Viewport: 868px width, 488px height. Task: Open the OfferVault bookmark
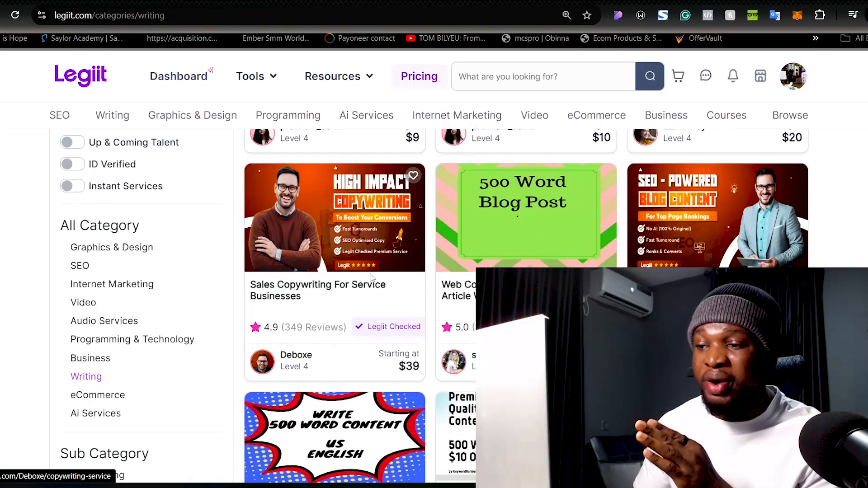point(698,38)
